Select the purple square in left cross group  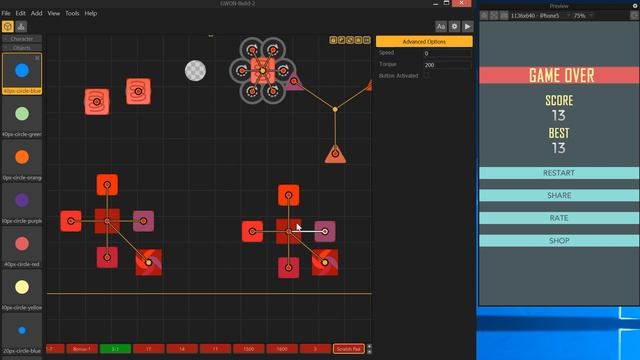click(143, 221)
